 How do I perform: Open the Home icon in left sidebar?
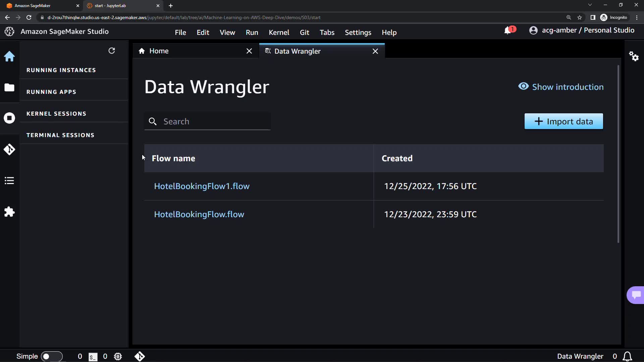pos(9,56)
